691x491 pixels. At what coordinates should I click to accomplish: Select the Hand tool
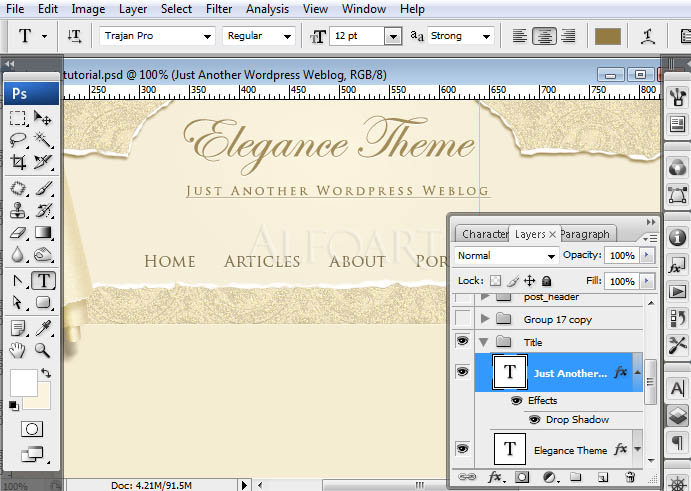click(18, 350)
